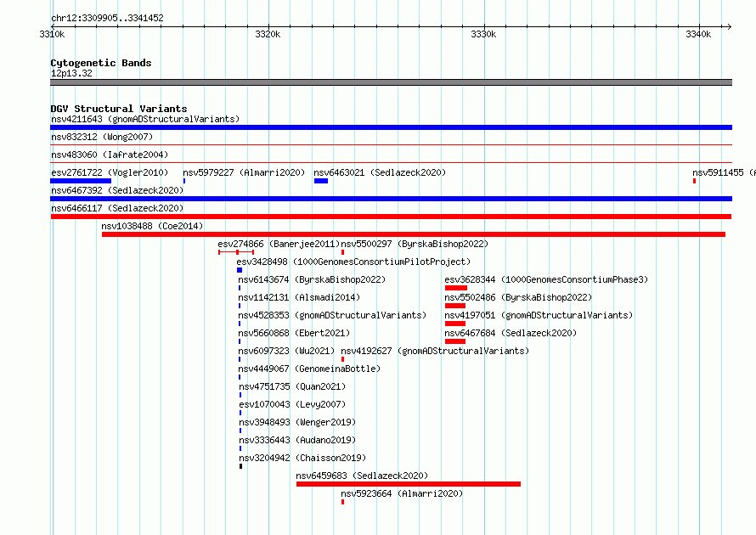
Task: Click nsv4449067 (GenomeinaBottle) label
Action: click(x=309, y=369)
